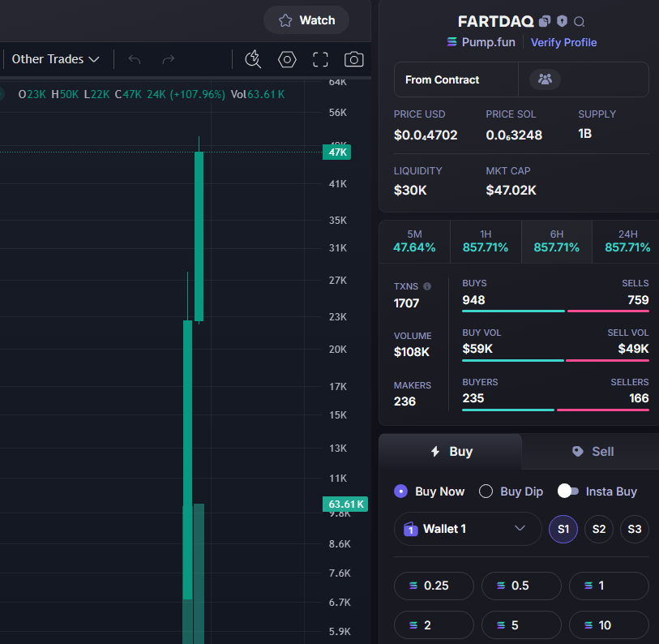659x644 pixels.
Task: Open the quick search lightning magnifier icon
Action: pyautogui.click(x=253, y=59)
